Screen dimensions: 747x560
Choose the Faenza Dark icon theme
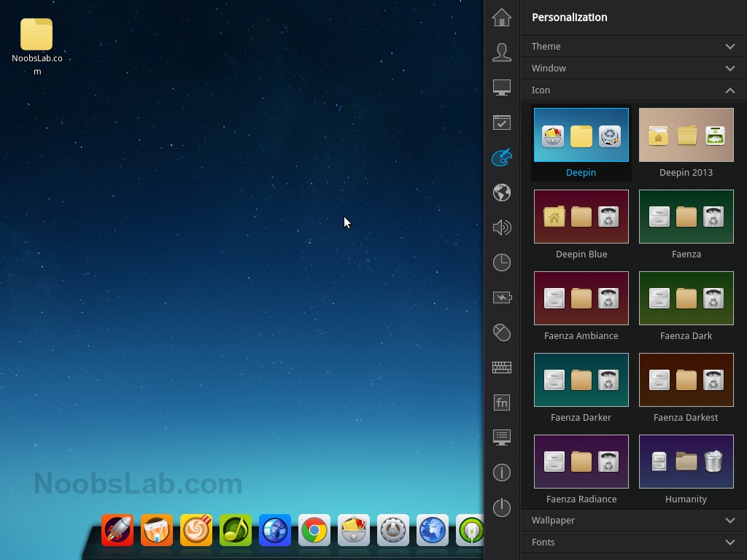686,299
